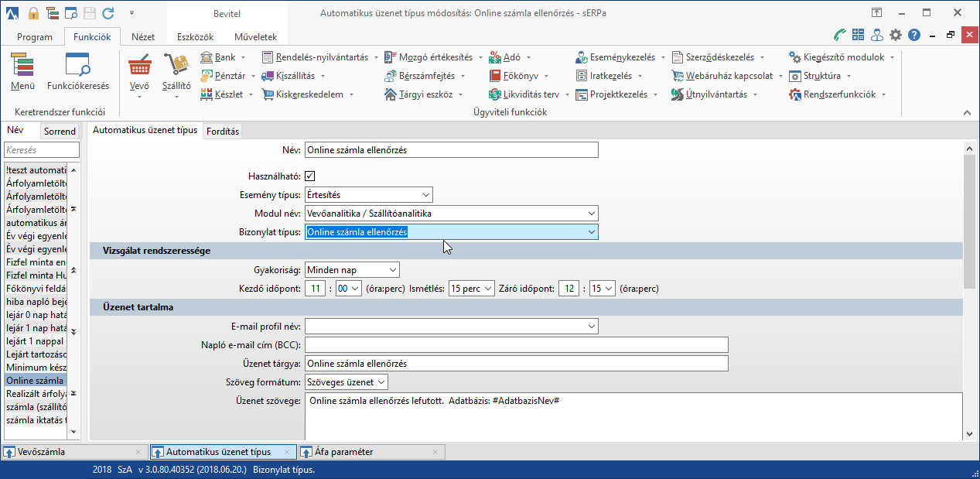Close the Automatikus üzenet típus window tab
The image size is (980, 479).
pyautogui.click(x=286, y=452)
